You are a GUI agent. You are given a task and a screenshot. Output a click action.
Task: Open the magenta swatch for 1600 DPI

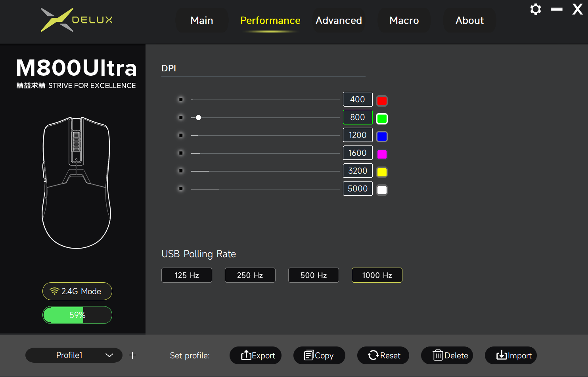pos(382,154)
